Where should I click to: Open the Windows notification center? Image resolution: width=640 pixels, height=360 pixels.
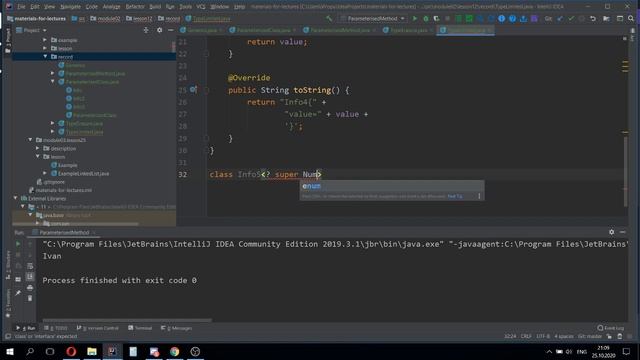coord(627,351)
